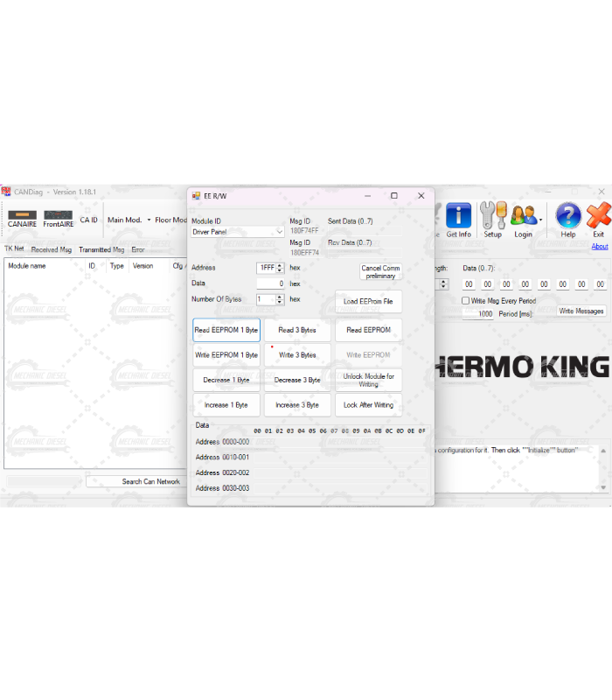Click the CANAIRE toolbar icon
This screenshot has width=612, height=700.
pyautogui.click(x=22, y=215)
